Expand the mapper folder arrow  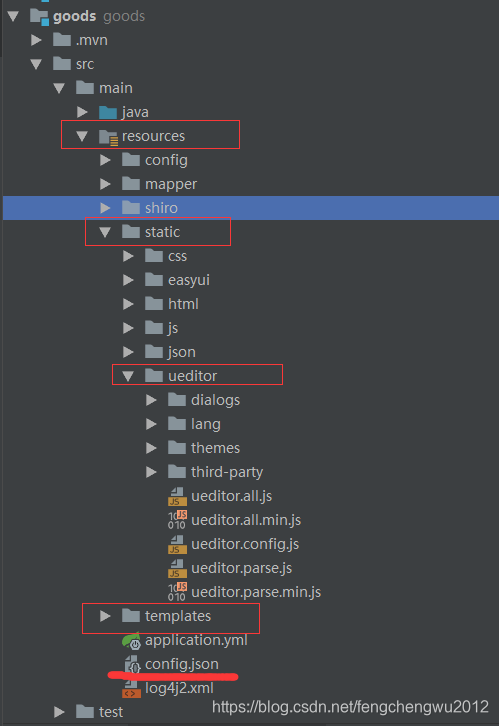pos(106,184)
